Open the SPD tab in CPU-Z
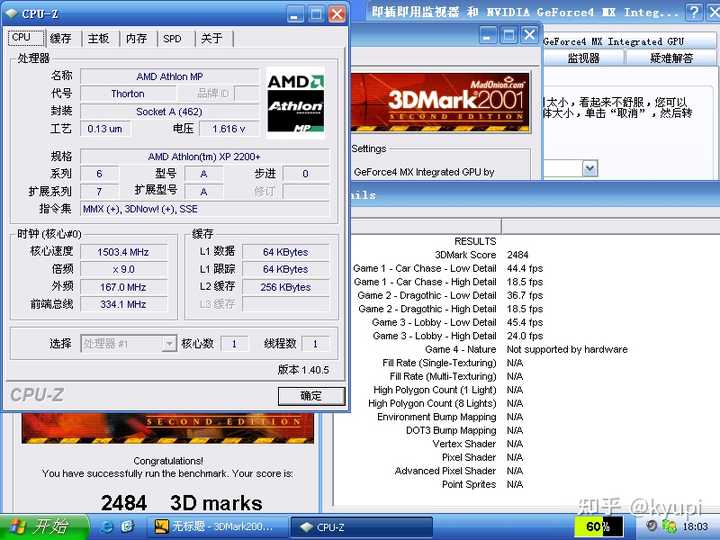 tap(173, 39)
